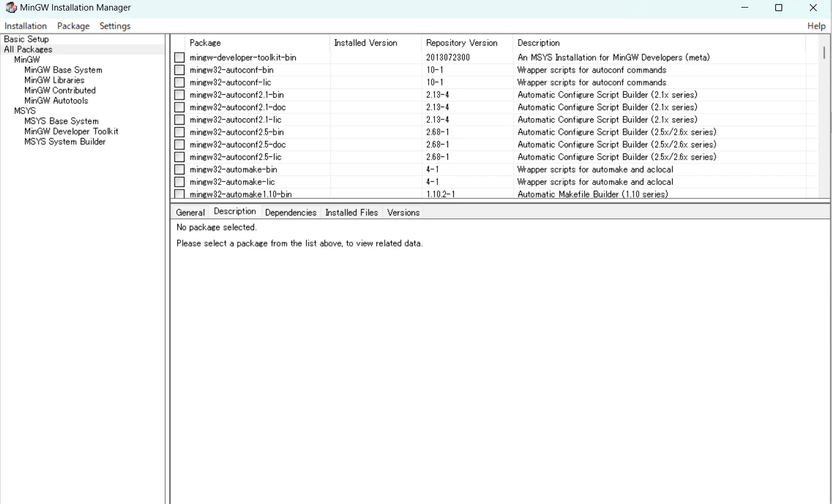832x504 pixels.
Task: Click the Description column header
Action: click(x=659, y=43)
